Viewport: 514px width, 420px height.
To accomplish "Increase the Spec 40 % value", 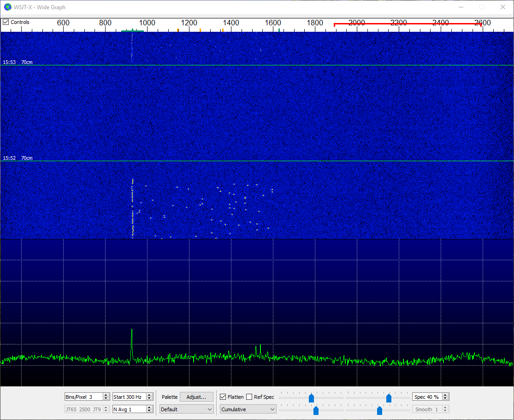I will [x=445, y=395].
